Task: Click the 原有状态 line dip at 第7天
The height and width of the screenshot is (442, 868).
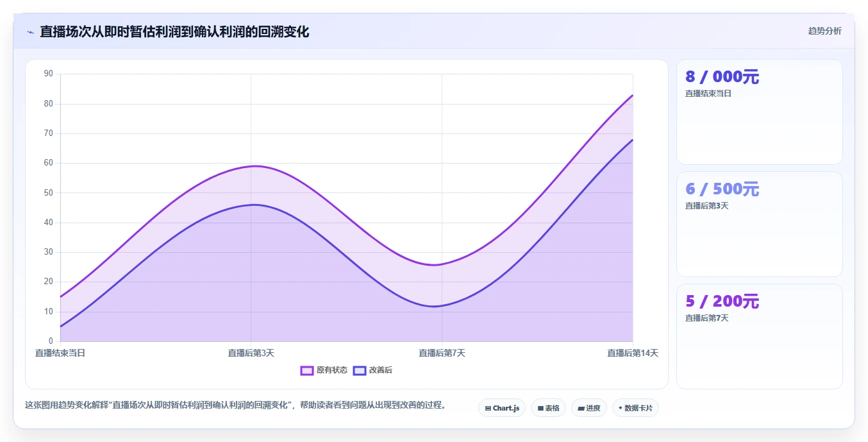Action: 435,264
